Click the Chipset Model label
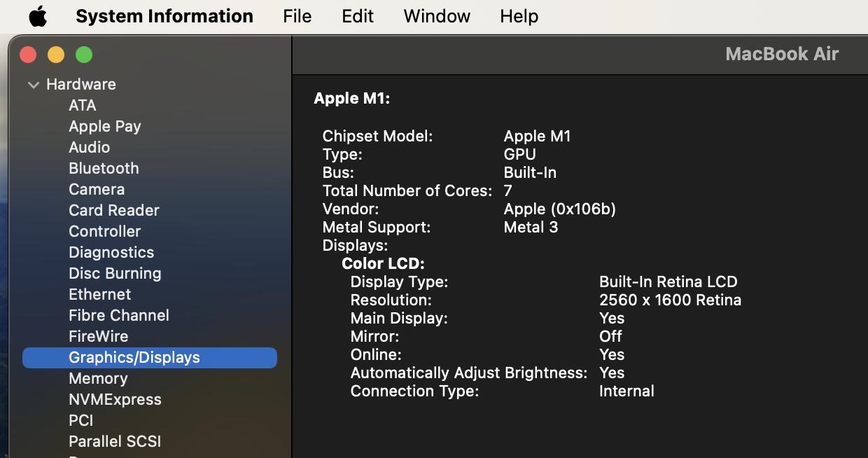The image size is (868, 458). tap(377, 137)
